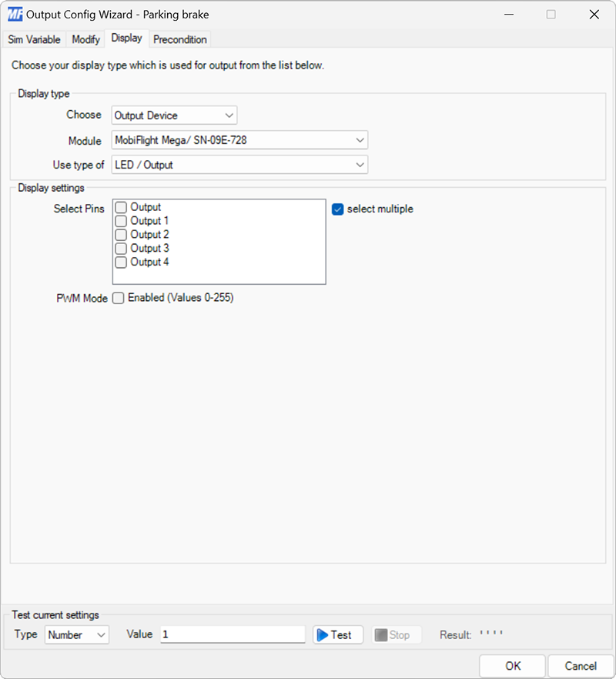Confirm settings with the OK button

512,666
